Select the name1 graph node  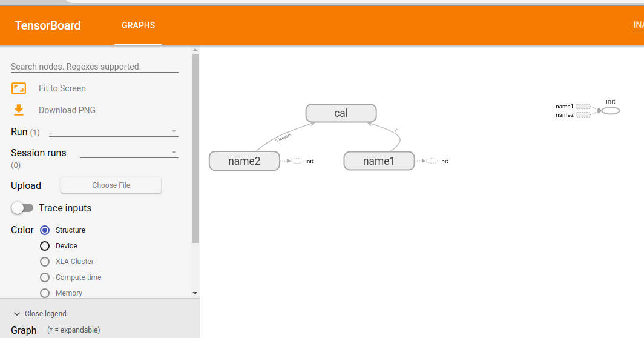[x=379, y=161]
